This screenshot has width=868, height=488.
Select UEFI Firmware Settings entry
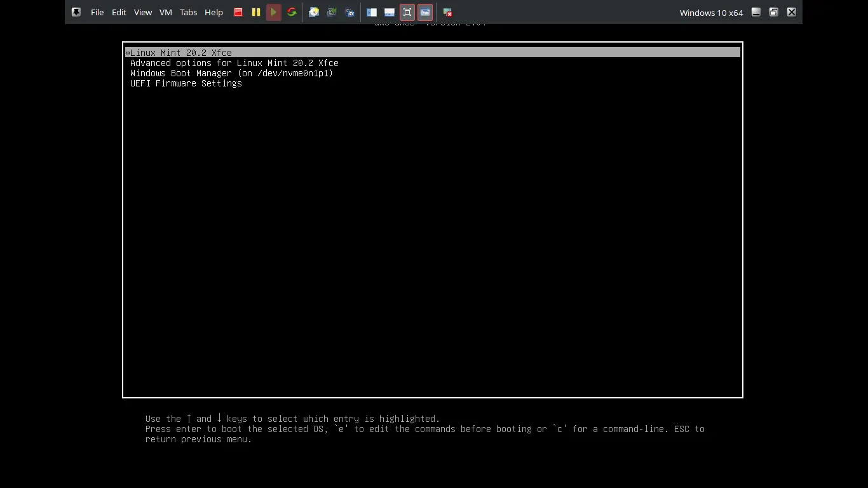click(x=186, y=83)
